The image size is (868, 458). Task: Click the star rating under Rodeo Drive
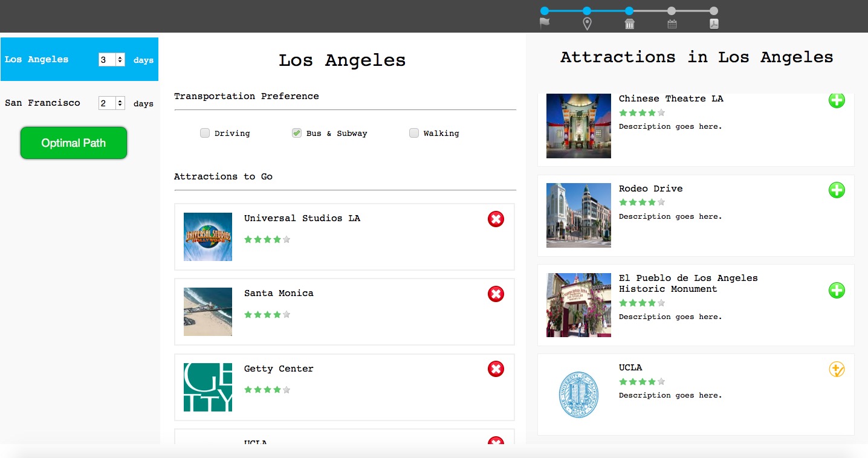[x=642, y=202]
